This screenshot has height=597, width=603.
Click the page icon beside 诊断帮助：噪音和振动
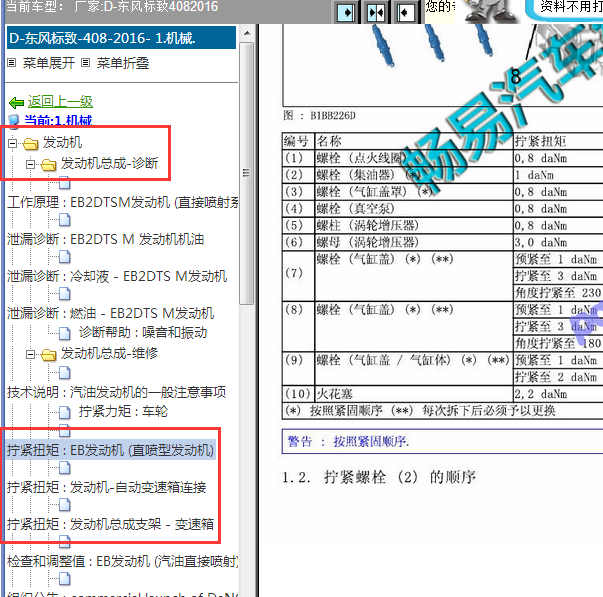point(65,334)
